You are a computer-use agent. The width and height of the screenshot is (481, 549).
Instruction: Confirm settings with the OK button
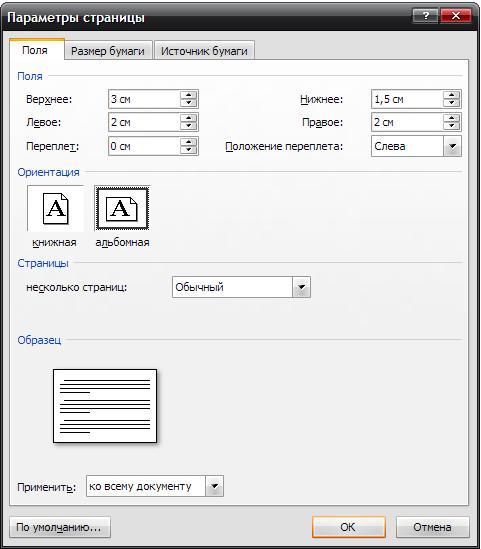[348, 527]
